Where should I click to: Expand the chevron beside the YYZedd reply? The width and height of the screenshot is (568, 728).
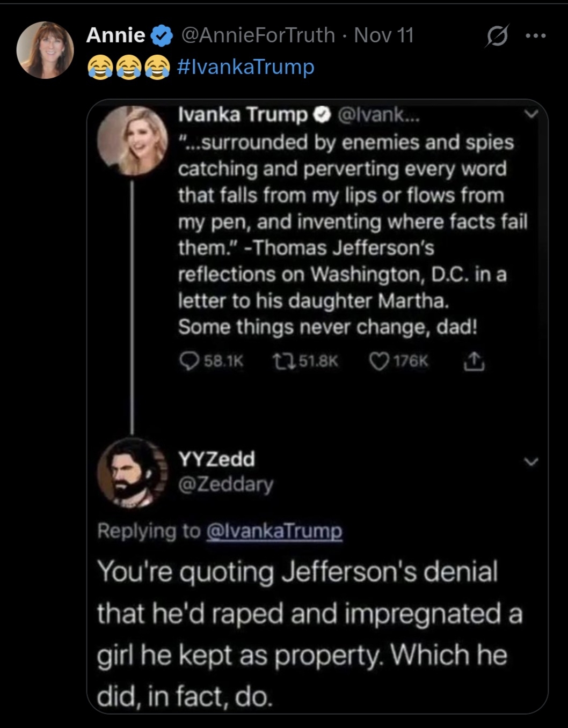(x=531, y=461)
